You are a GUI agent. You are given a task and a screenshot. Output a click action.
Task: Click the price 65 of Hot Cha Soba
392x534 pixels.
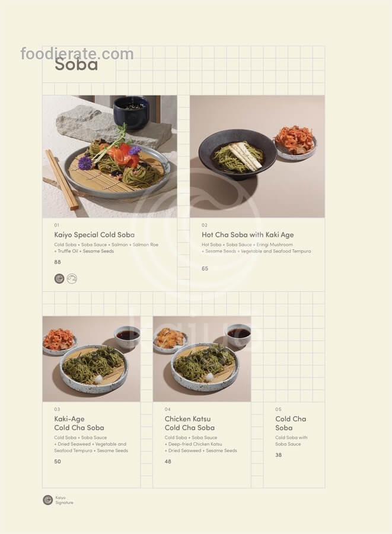205,268
